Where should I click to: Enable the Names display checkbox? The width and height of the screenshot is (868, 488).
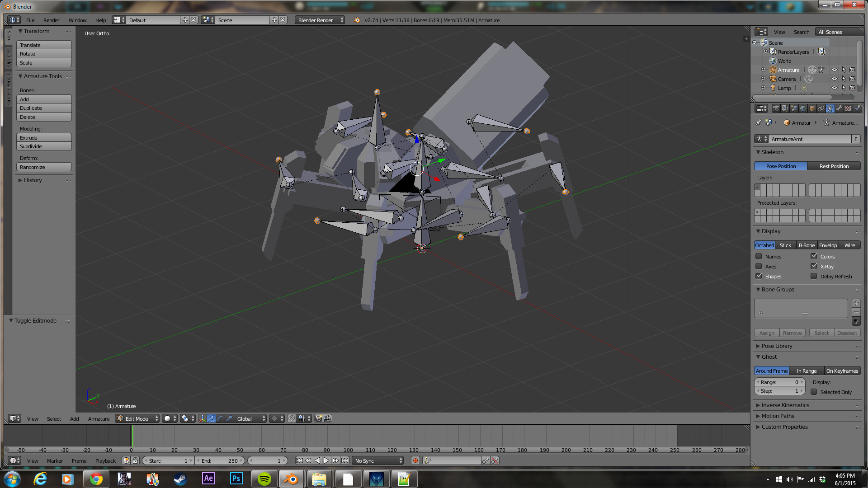pos(759,256)
